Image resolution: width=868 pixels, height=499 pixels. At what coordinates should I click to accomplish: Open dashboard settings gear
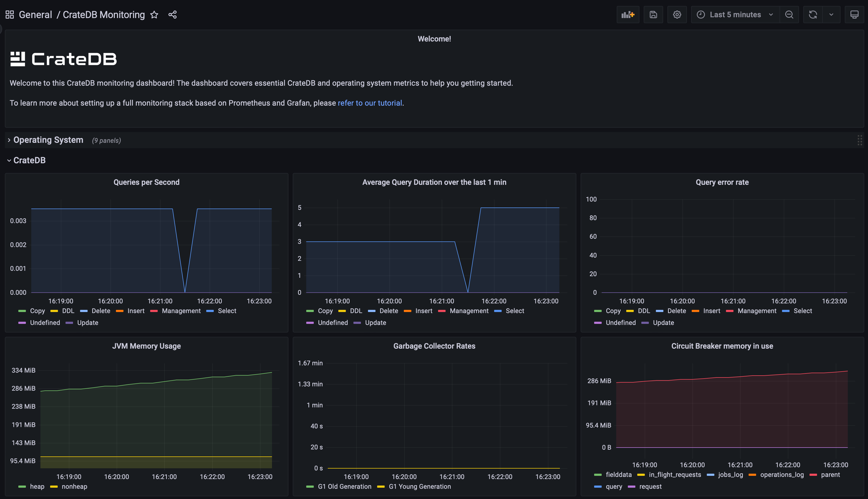click(677, 15)
